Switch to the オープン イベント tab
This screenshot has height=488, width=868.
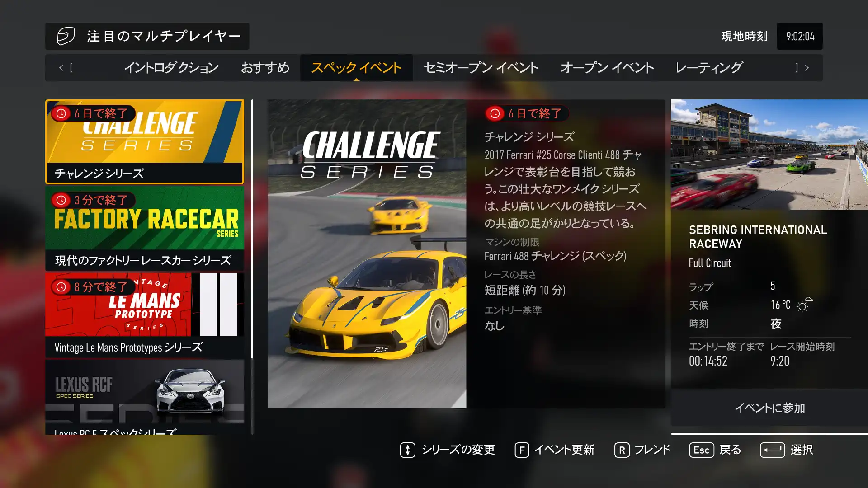tap(607, 68)
